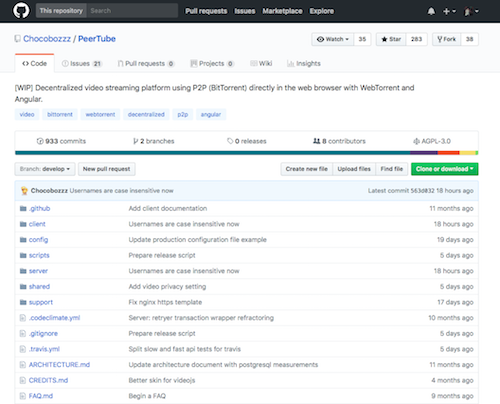
Task: Open the user avatar menu
Action: [x=471, y=11]
